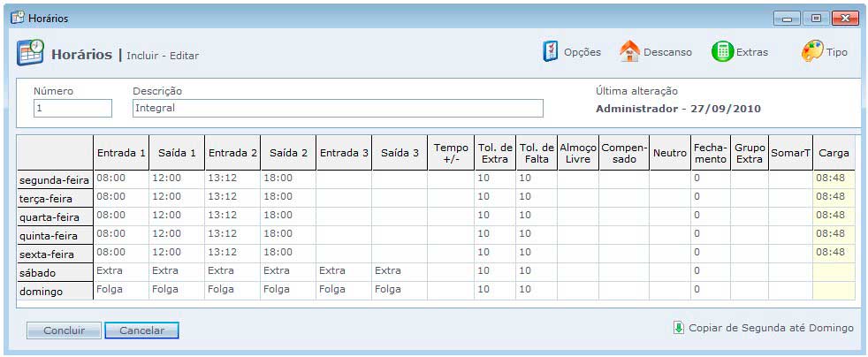Select the Almoço Livre column header
The width and height of the screenshot is (868, 357).
[x=577, y=153]
